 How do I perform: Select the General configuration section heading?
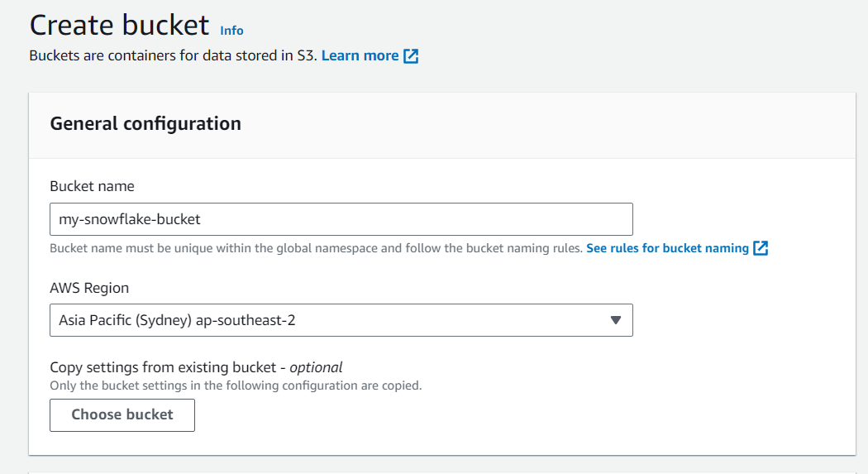(x=145, y=123)
